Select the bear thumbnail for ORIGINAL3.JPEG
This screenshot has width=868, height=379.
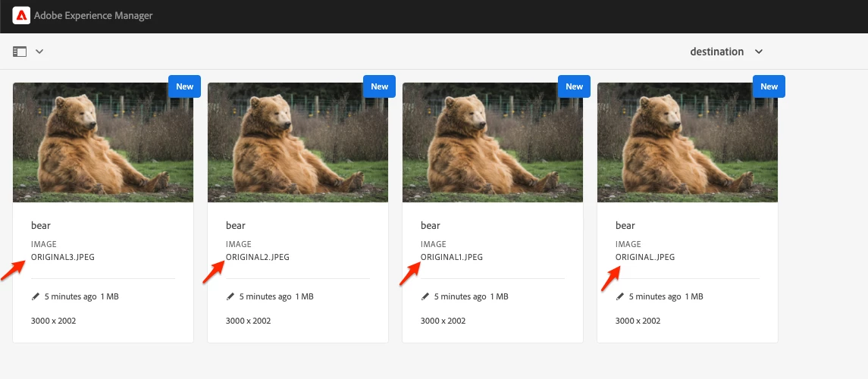(103, 143)
